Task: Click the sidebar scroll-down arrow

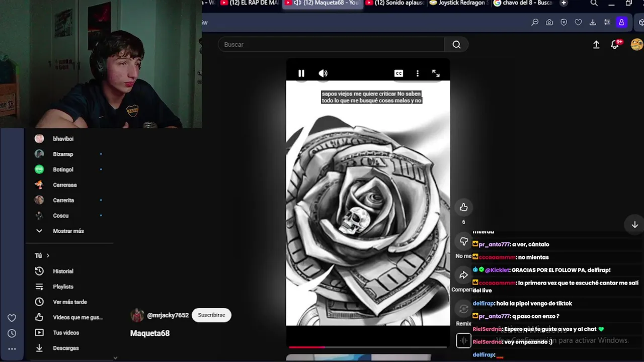Action: pos(115,358)
